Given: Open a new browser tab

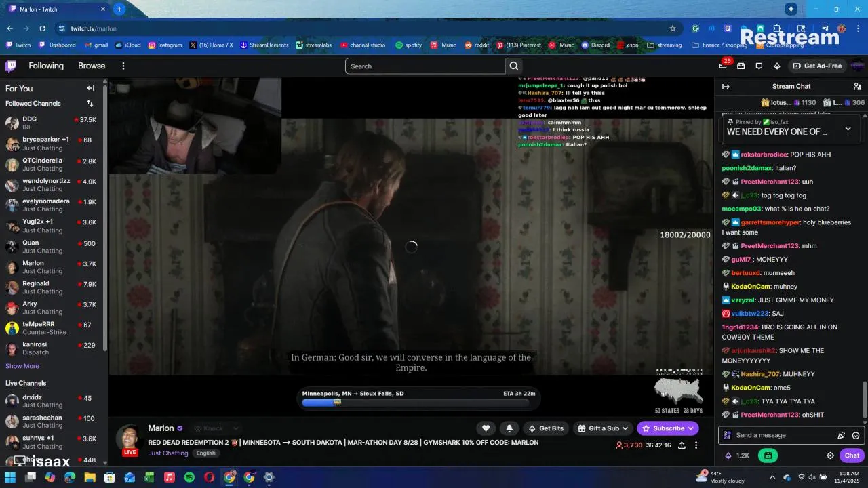Looking at the screenshot, I should click(x=119, y=9).
